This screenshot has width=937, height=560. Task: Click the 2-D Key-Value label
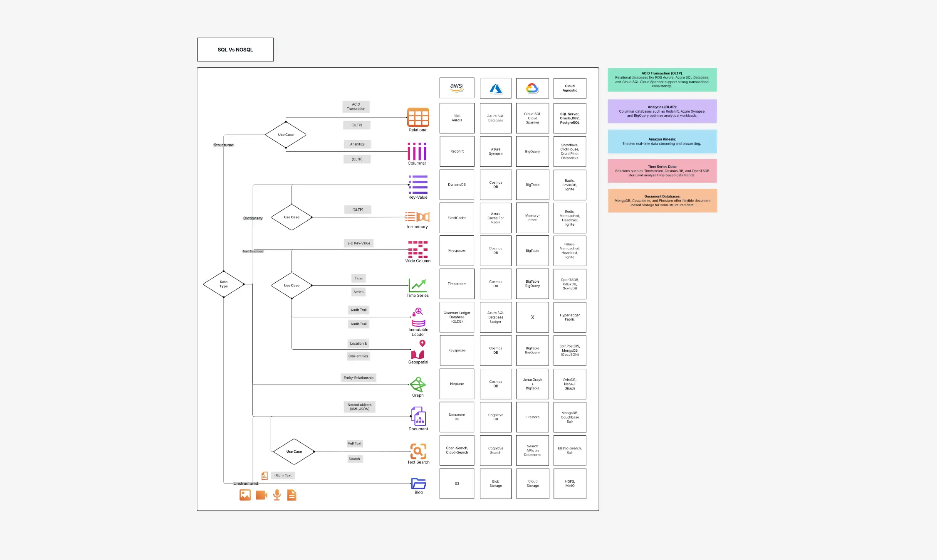[x=358, y=243]
